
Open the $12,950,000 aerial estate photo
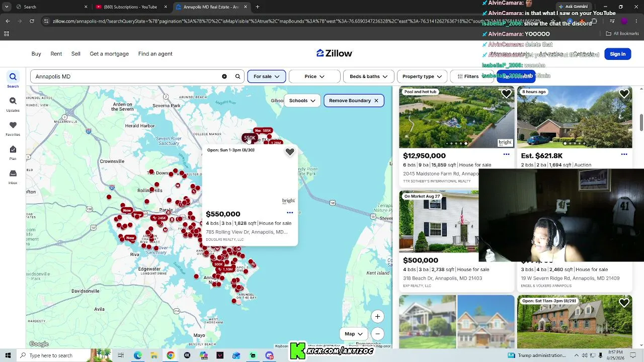(x=457, y=117)
